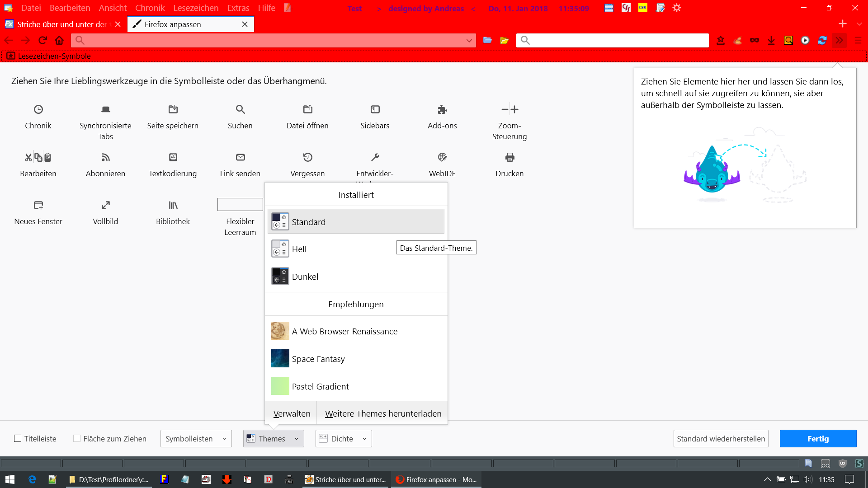
Task: Click the Drucken printer icon
Action: [509, 157]
